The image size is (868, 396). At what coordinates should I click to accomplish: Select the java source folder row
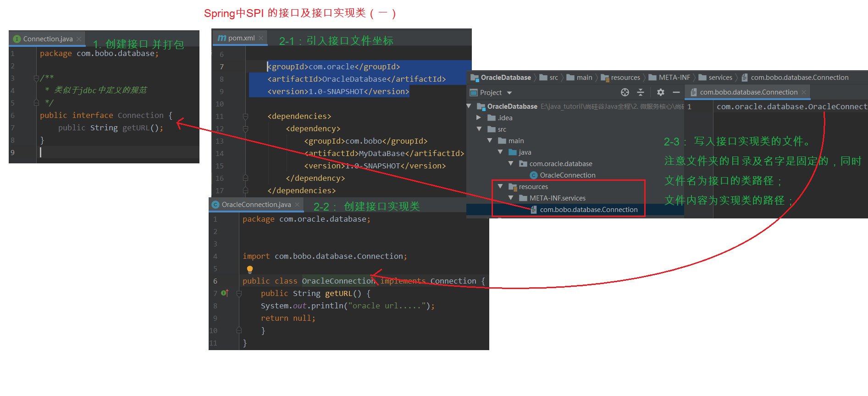(575, 152)
